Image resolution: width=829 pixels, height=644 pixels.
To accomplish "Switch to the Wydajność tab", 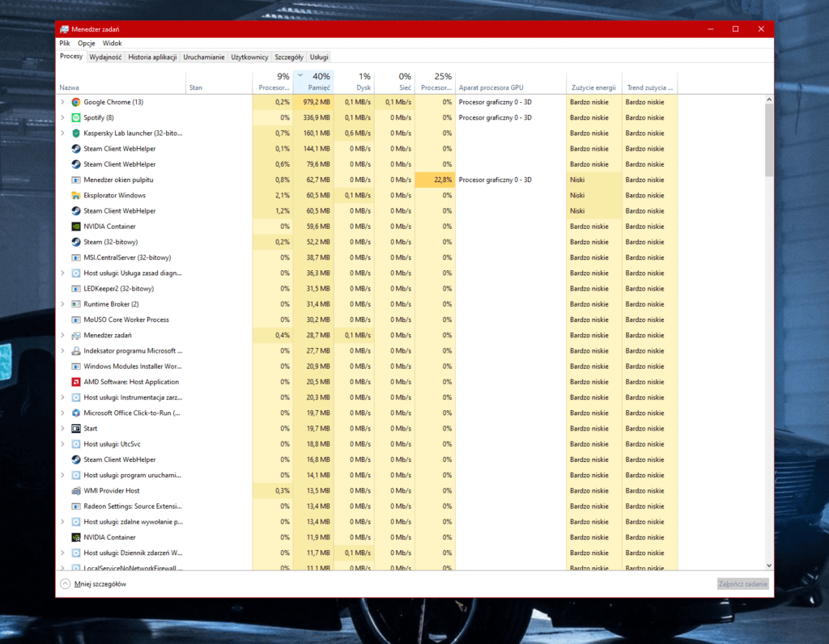I will [105, 57].
